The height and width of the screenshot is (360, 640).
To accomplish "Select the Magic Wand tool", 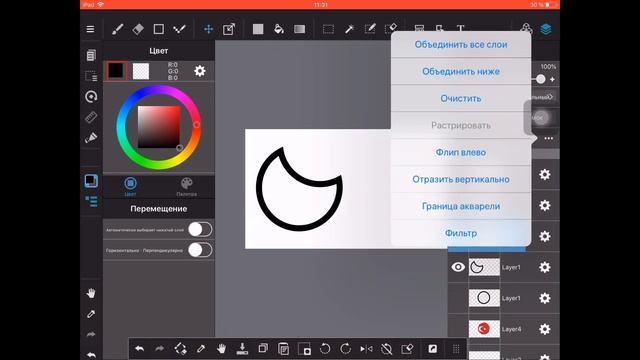I will [349, 29].
